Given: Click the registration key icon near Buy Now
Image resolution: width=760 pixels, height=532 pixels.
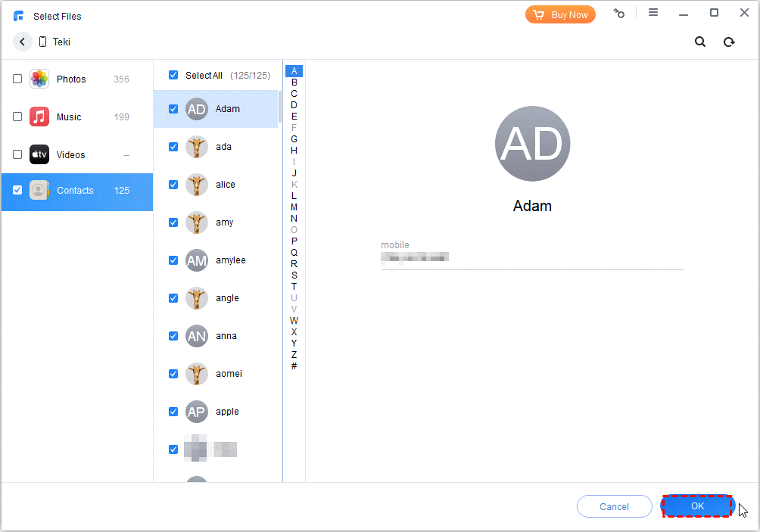Looking at the screenshot, I should pyautogui.click(x=619, y=13).
